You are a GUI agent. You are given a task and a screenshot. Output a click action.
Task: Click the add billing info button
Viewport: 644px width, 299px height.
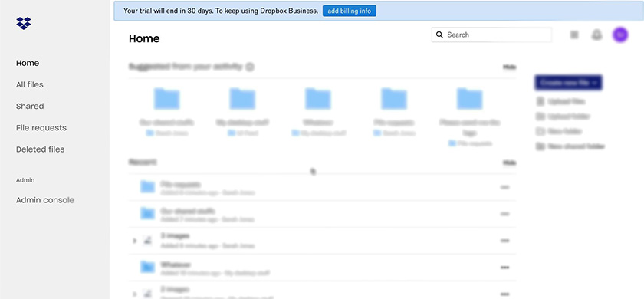click(x=349, y=11)
